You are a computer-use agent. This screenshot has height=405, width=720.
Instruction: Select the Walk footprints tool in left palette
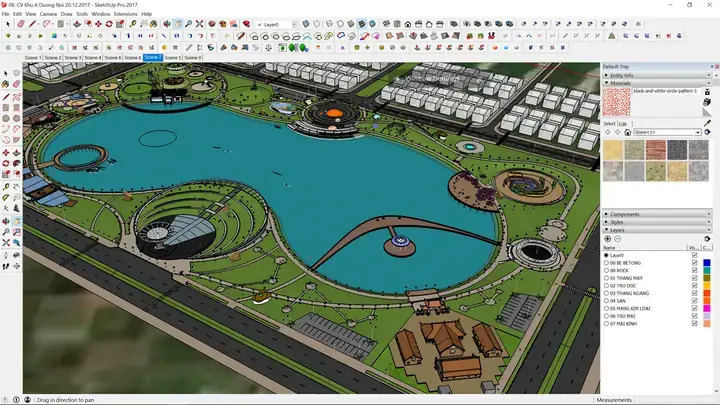(x=6, y=266)
